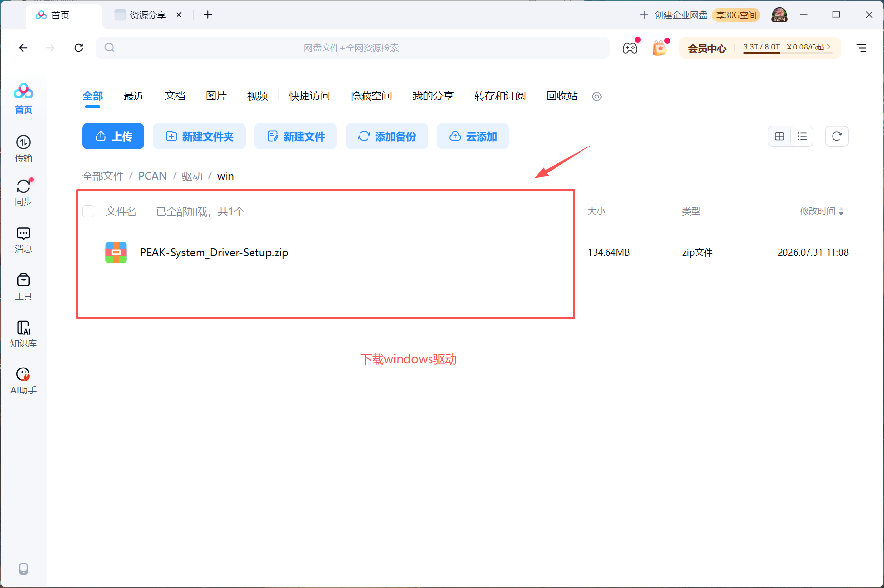Click the phone device icon in sidebar
This screenshot has width=884, height=588.
tap(24, 569)
